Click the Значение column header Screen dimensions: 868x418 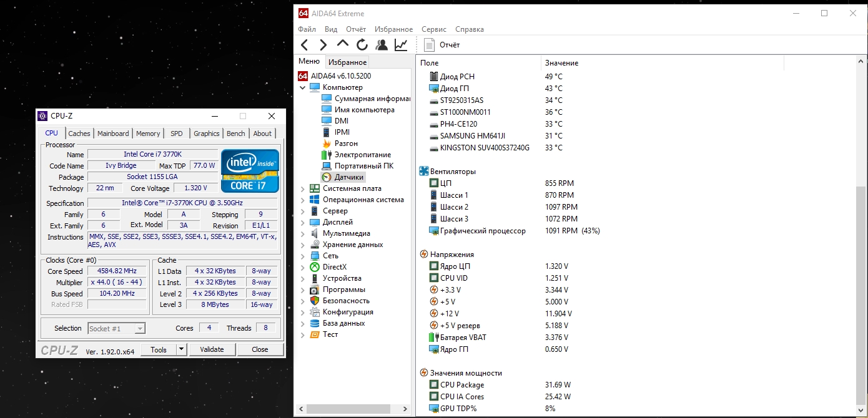click(x=662, y=63)
